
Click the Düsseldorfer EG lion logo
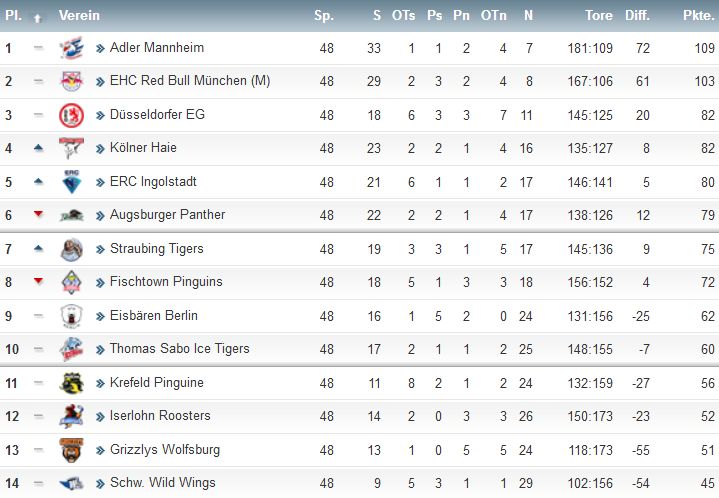(72, 115)
